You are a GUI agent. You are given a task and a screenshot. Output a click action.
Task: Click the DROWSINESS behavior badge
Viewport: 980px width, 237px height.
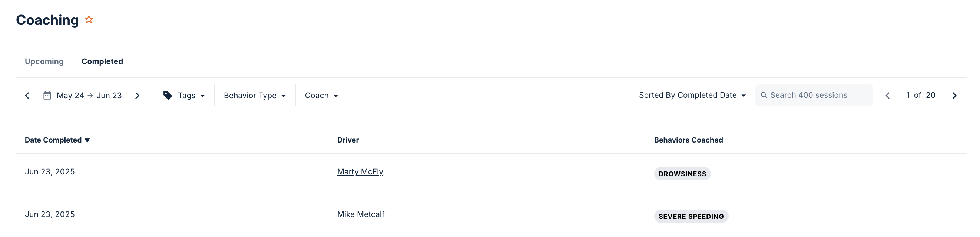click(x=682, y=174)
